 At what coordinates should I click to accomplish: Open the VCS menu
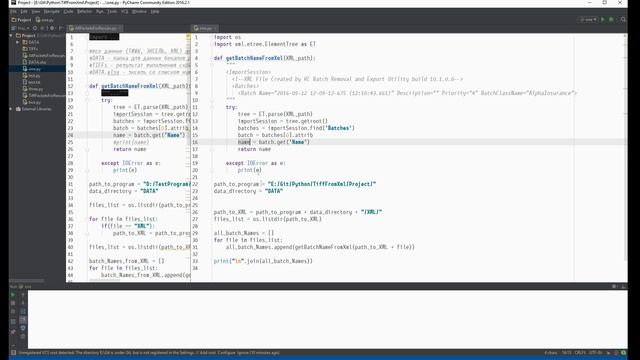pyautogui.click(x=124, y=11)
